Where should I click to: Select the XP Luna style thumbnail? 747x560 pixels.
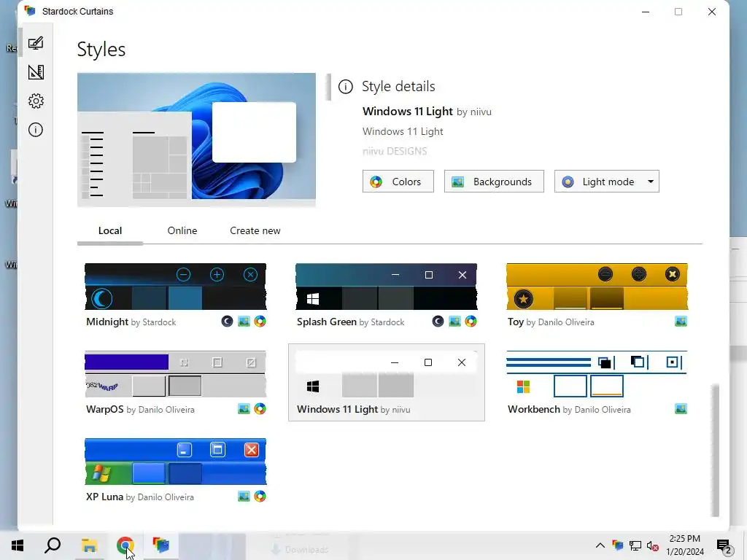point(175,462)
